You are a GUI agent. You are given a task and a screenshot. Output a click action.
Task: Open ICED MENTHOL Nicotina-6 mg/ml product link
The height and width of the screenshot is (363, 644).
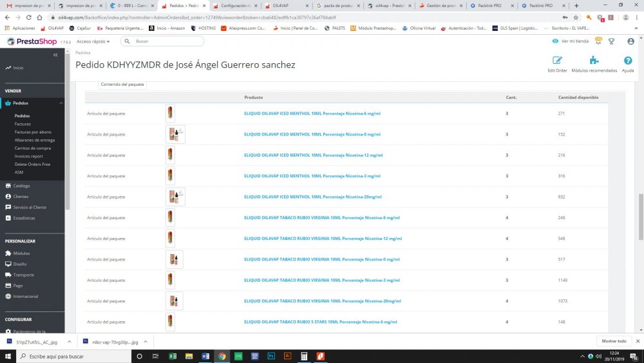tap(312, 113)
